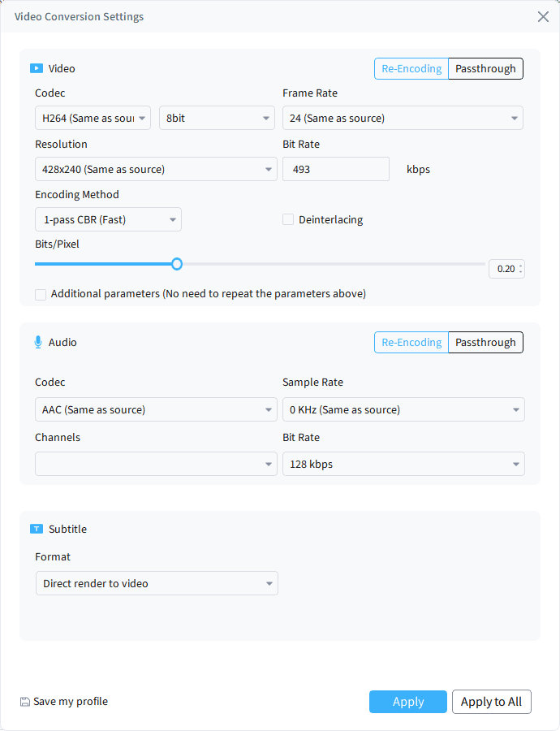560x731 pixels.
Task: Click the Subtitle T icon
Action: [37, 529]
